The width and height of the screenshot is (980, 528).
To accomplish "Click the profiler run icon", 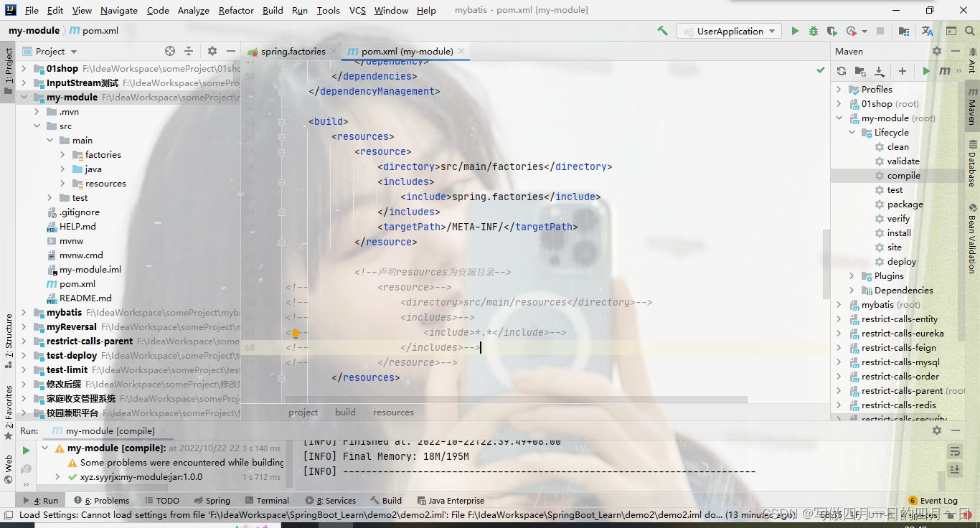I will coord(851,31).
